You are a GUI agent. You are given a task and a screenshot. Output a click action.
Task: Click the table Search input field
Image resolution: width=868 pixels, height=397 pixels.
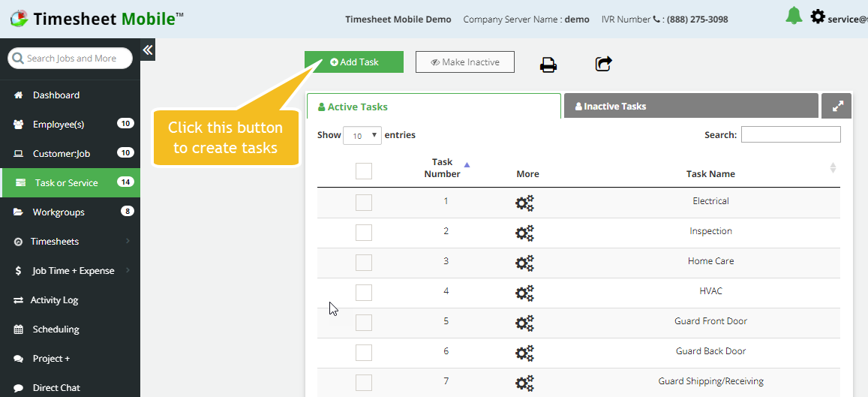point(791,134)
